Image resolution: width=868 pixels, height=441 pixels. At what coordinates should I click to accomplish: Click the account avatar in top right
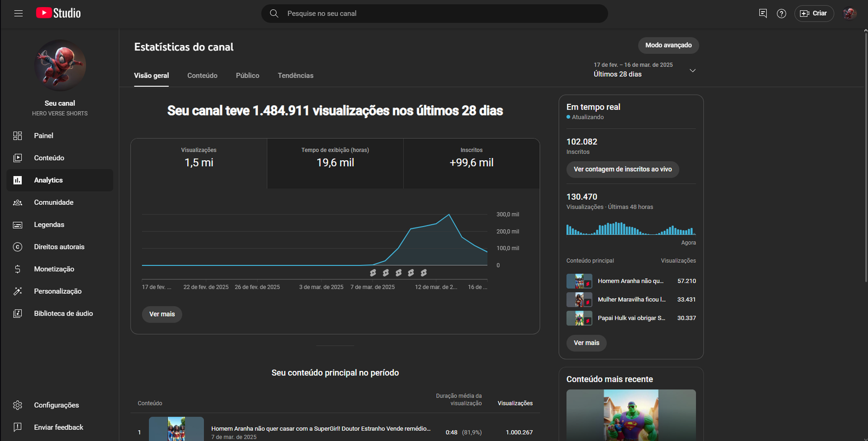[850, 14]
